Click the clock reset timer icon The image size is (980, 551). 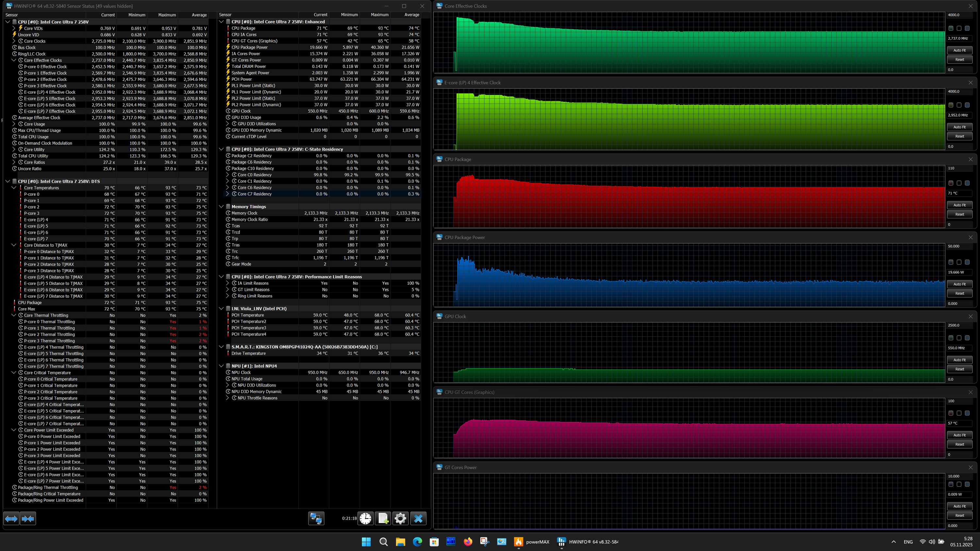[365, 518]
